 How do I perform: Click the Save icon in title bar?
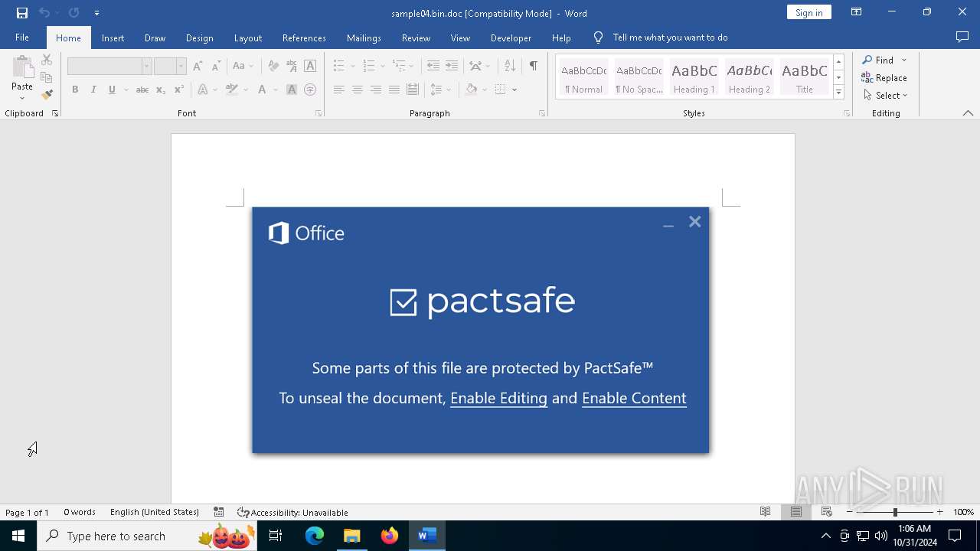22,13
